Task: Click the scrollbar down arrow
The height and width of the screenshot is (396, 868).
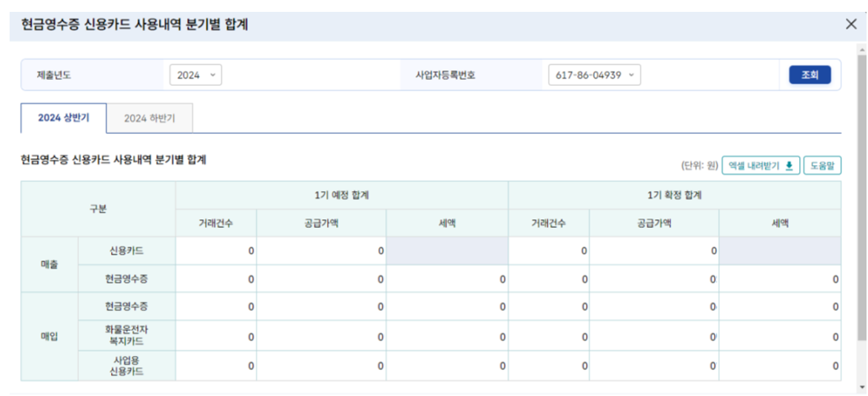Action: pyautogui.click(x=862, y=386)
